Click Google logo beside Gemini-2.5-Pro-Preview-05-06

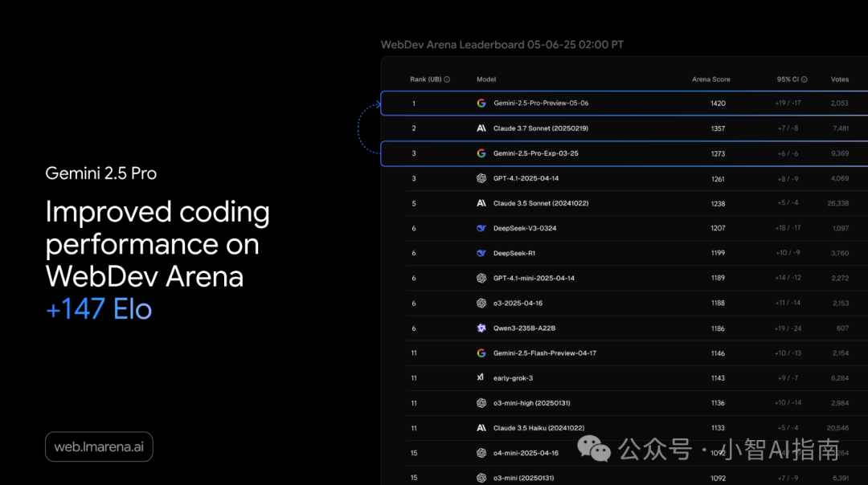pyautogui.click(x=481, y=104)
